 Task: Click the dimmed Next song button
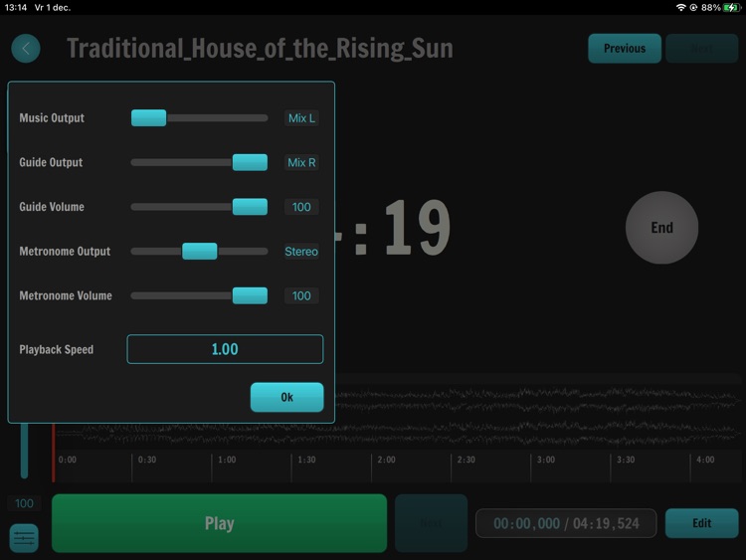coord(702,49)
